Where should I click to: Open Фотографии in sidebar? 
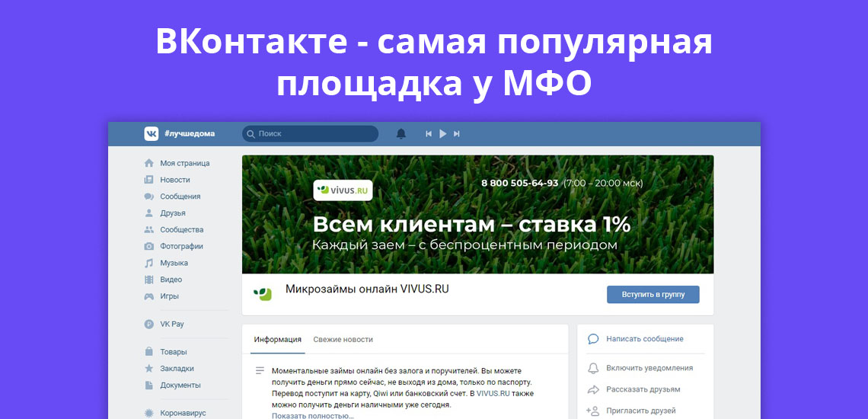(181, 246)
